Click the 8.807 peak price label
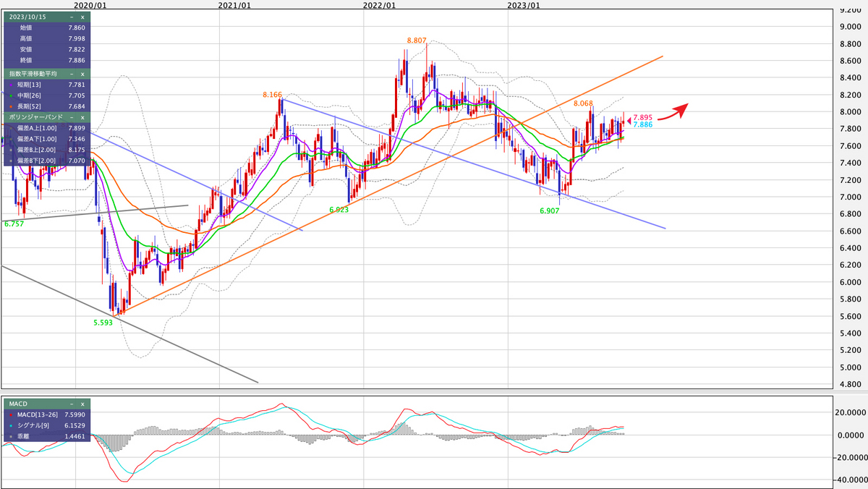Image resolution: width=868 pixels, height=489 pixels. (417, 41)
